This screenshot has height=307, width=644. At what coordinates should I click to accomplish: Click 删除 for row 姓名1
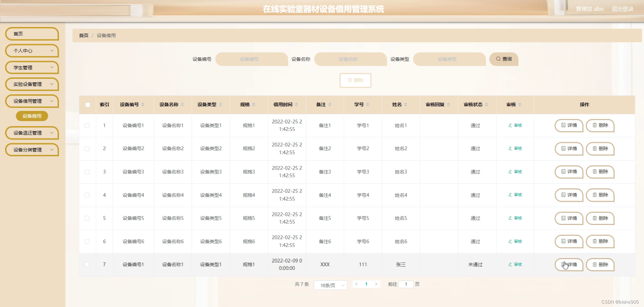(x=600, y=125)
